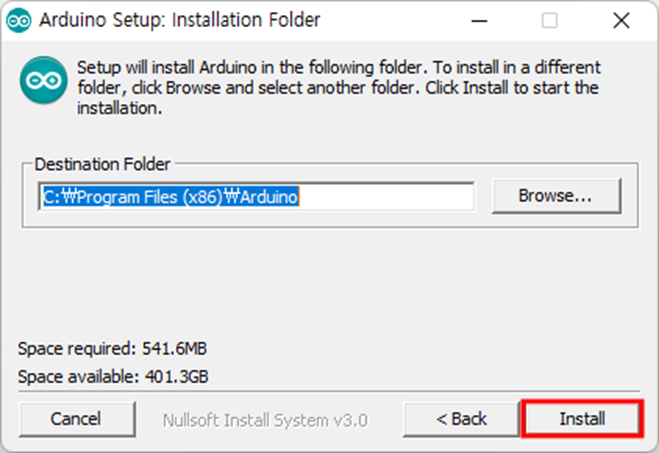Click the setup instruction paragraph text

click(x=339, y=87)
